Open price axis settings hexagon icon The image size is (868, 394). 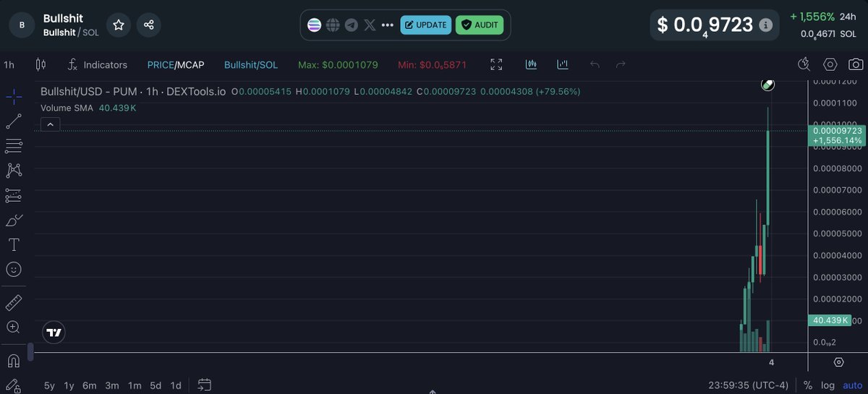pos(838,362)
